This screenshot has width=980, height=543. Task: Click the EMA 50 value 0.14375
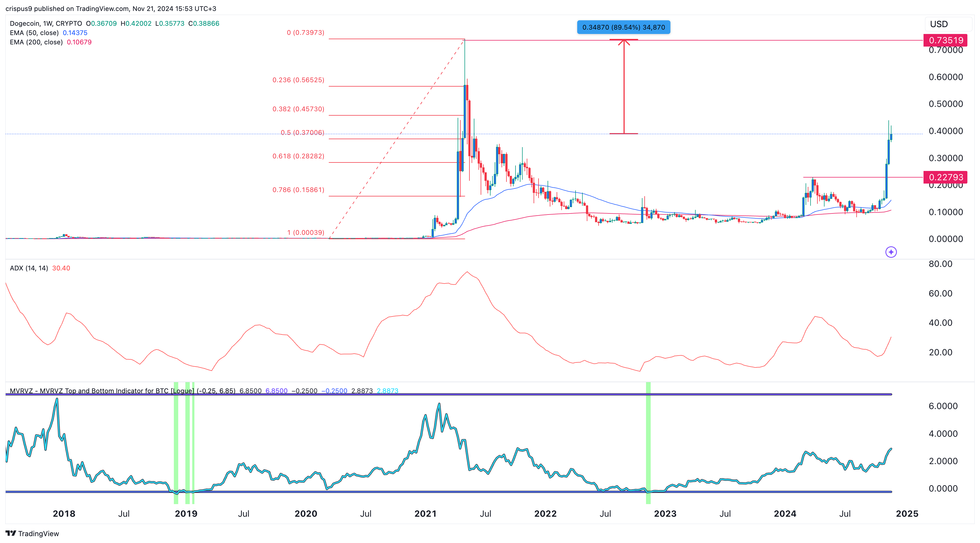75,33
